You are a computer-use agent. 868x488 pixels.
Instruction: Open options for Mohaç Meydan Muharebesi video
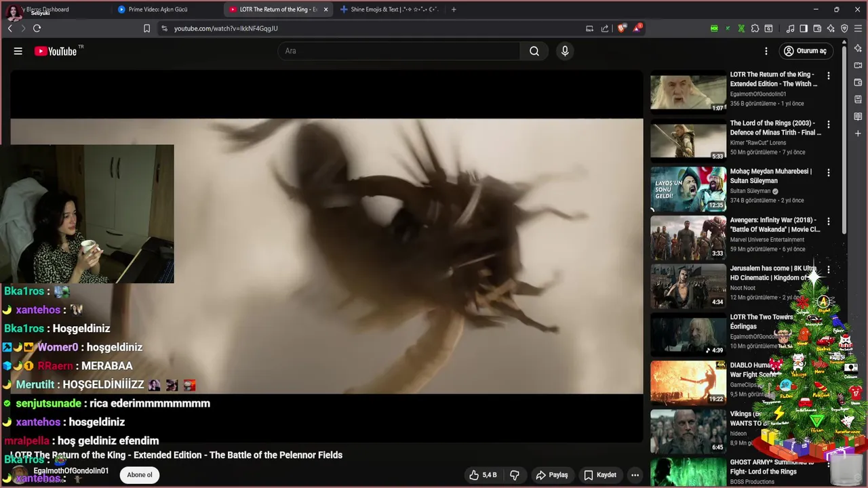pyautogui.click(x=828, y=173)
